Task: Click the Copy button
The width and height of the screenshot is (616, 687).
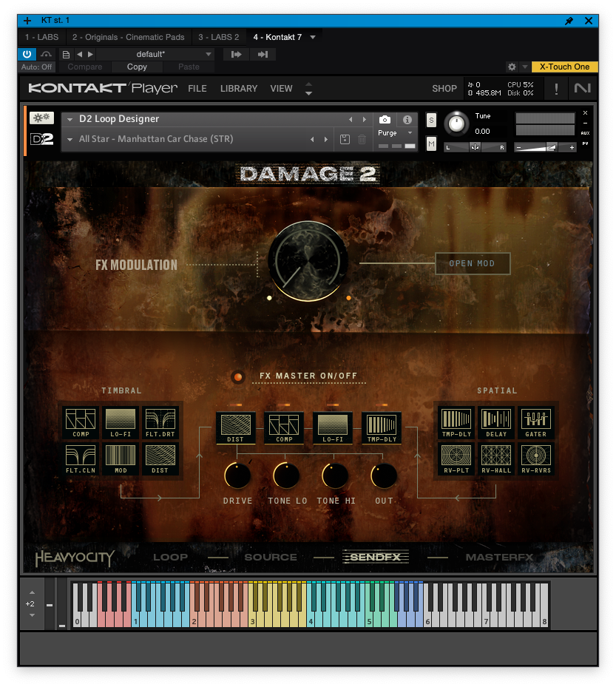Action: tap(137, 67)
